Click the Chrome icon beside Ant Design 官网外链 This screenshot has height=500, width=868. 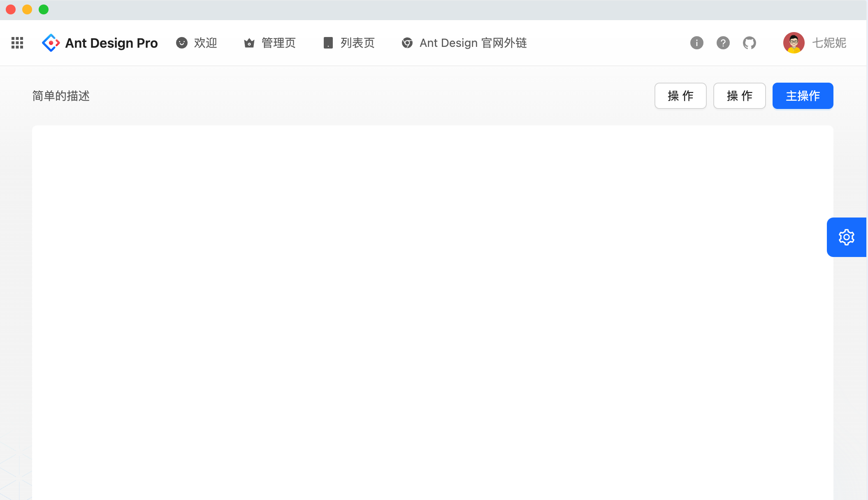click(x=407, y=43)
